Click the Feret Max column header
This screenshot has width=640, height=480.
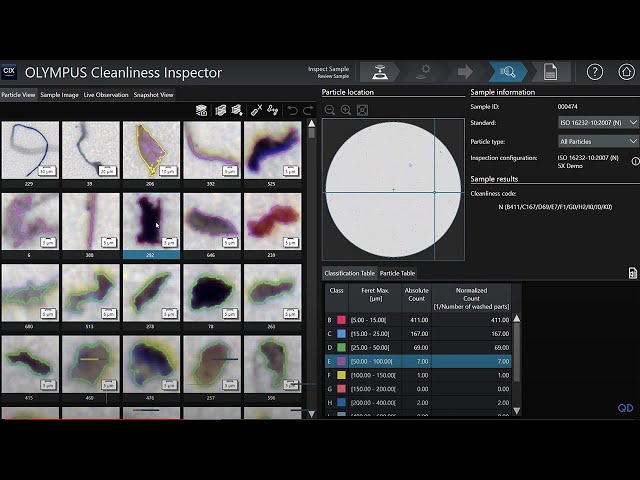[375, 298]
